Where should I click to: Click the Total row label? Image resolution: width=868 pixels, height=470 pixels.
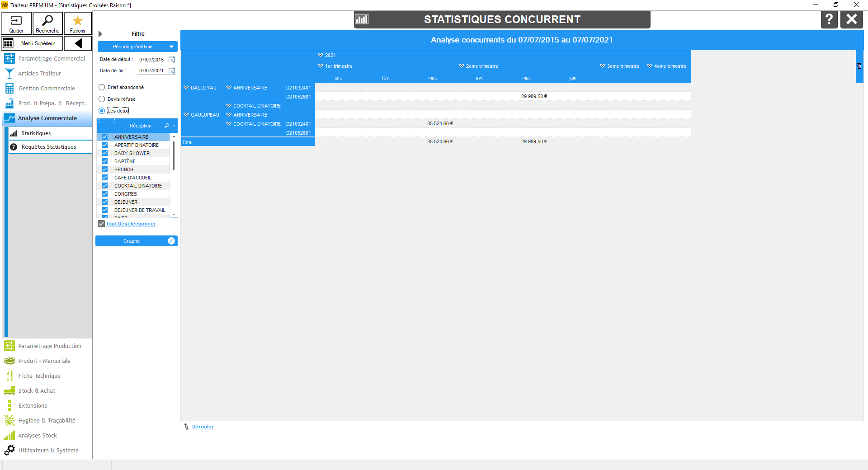point(248,142)
